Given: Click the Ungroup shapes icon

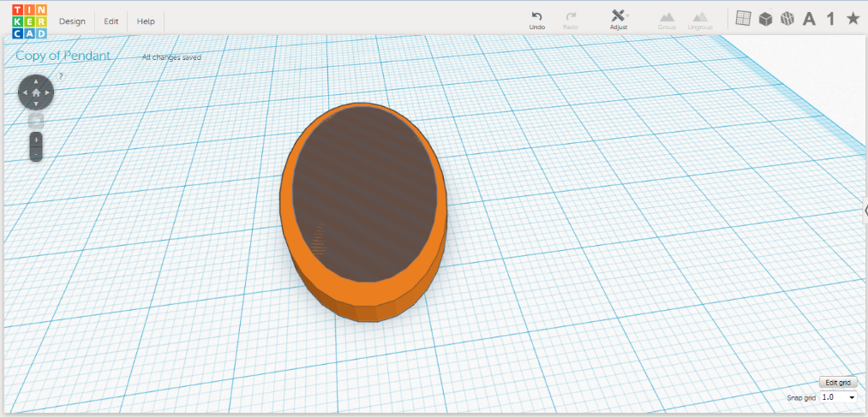Looking at the screenshot, I should coord(700,21).
